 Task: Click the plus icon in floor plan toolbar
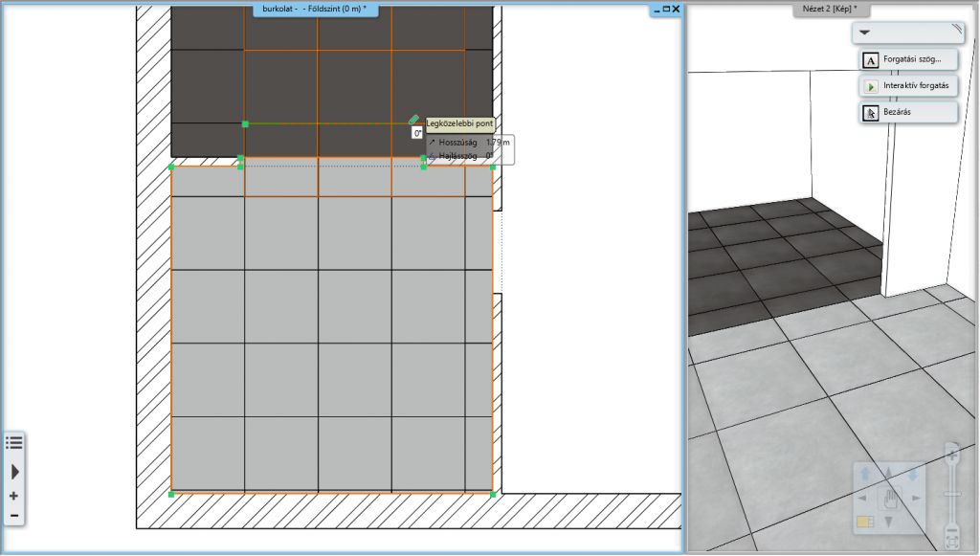point(13,496)
